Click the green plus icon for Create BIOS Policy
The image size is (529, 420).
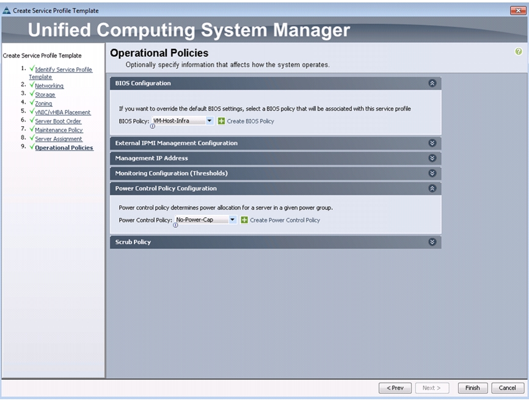point(221,121)
